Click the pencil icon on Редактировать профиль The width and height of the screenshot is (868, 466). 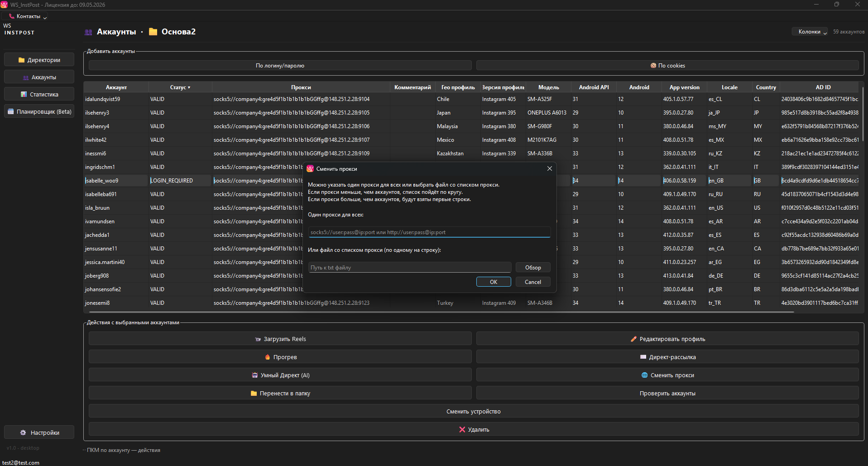[633, 339]
